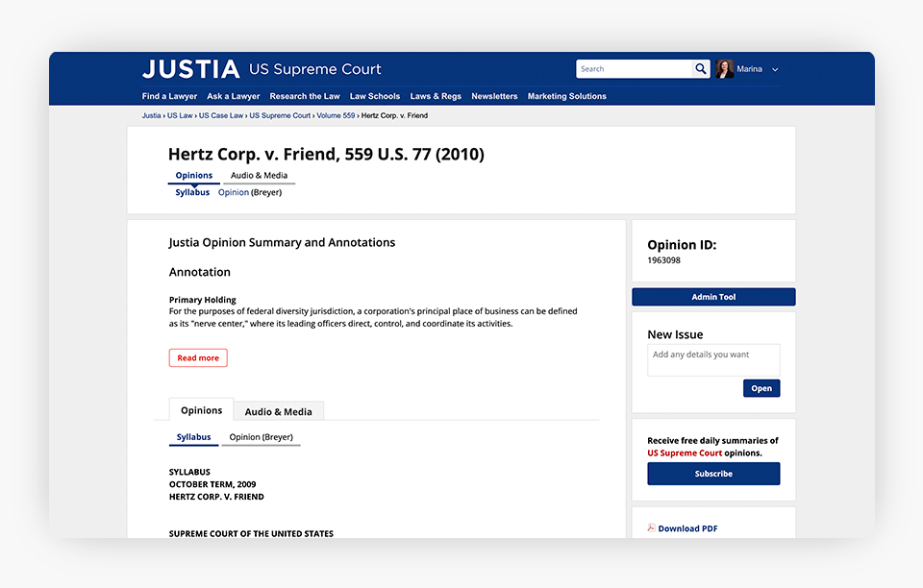Click the Admin Tool button
Screen dimensions: 923x588
(x=713, y=297)
